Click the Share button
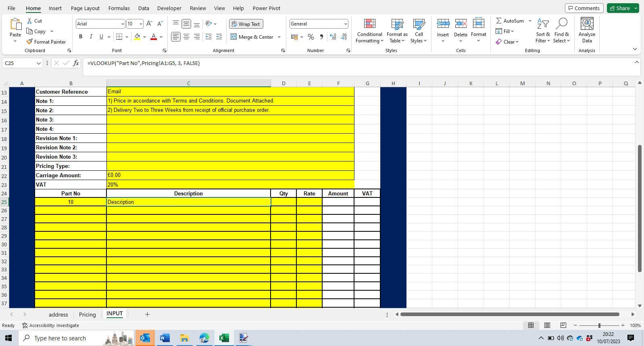The image size is (644, 346). (x=620, y=8)
